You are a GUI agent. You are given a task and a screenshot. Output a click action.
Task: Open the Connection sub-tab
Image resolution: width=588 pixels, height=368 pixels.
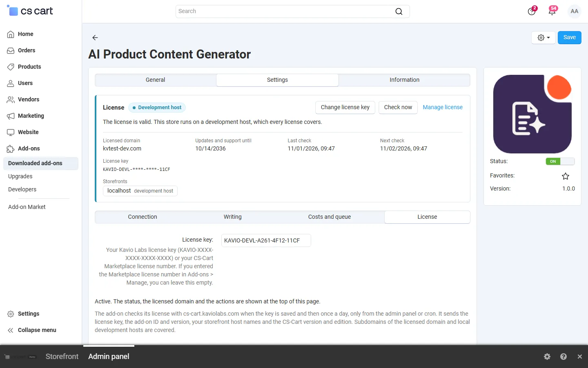(143, 217)
